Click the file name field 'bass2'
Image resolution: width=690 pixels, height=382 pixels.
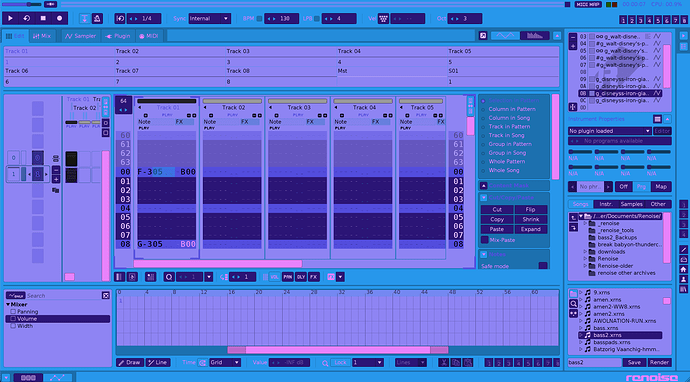(595, 363)
